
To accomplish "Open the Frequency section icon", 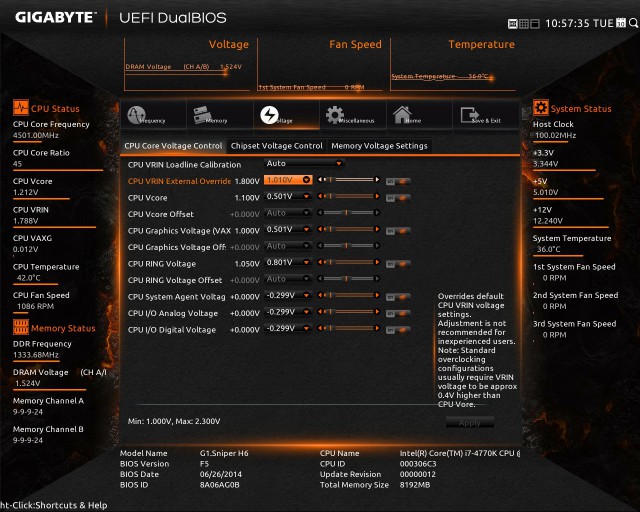I will click(137, 115).
